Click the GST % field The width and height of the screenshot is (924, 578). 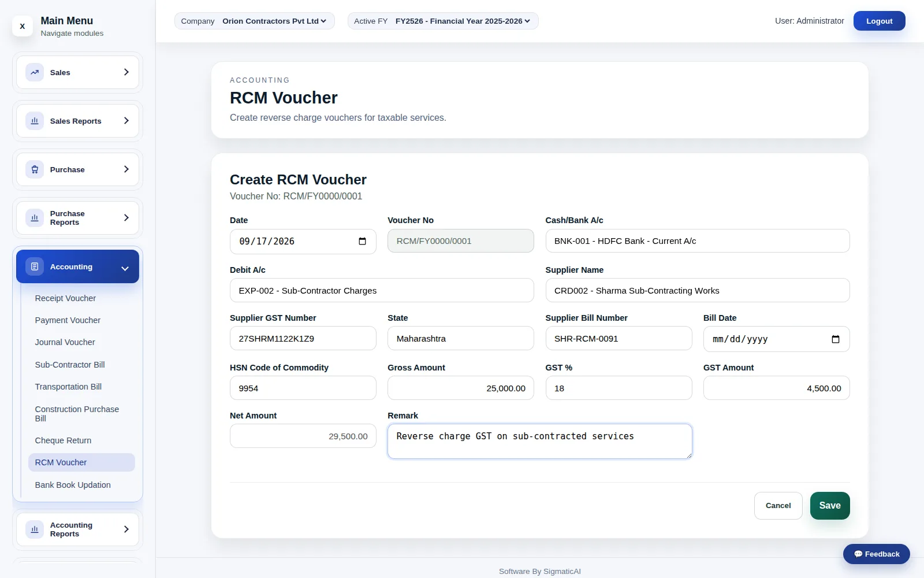coord(619,388)
